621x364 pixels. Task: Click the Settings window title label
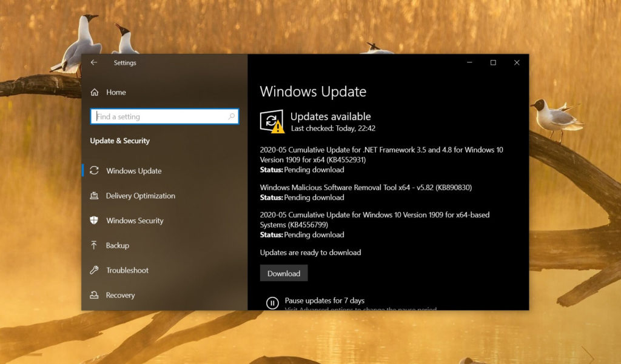point(125,62)
